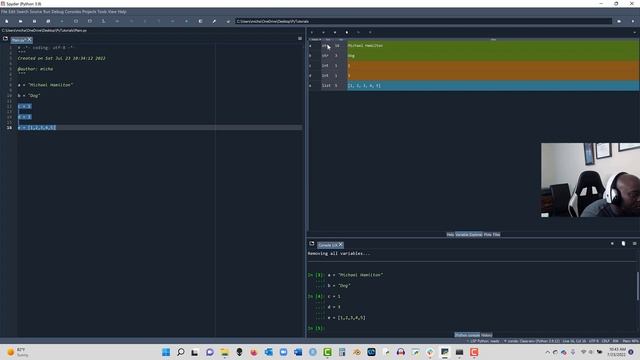640x360 pixels.
Task: Open Word from the taskbar
Action: coord(298,352)
